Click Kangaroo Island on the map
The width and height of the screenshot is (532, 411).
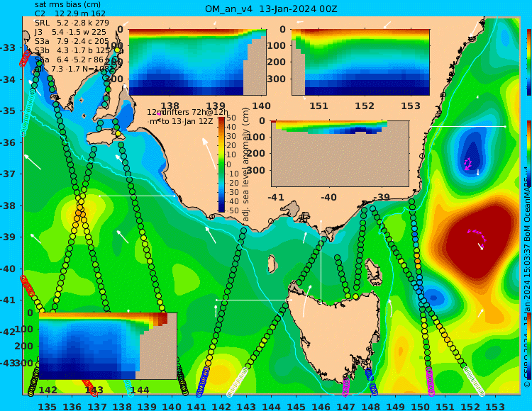(104, 138)
